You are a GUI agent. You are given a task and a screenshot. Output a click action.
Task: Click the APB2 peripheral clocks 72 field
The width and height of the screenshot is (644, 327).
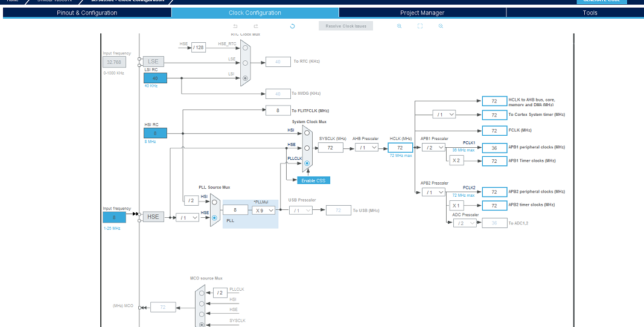[494, 192]
